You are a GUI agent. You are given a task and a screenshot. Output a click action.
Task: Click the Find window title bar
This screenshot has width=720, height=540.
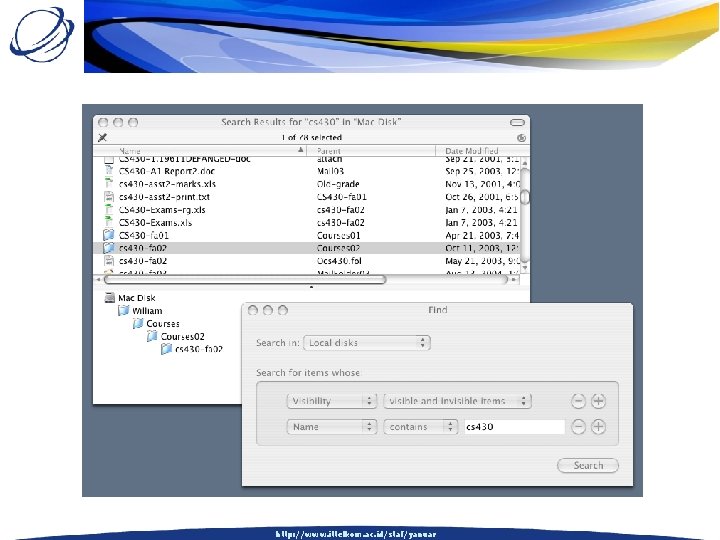[x=437, y=310]
